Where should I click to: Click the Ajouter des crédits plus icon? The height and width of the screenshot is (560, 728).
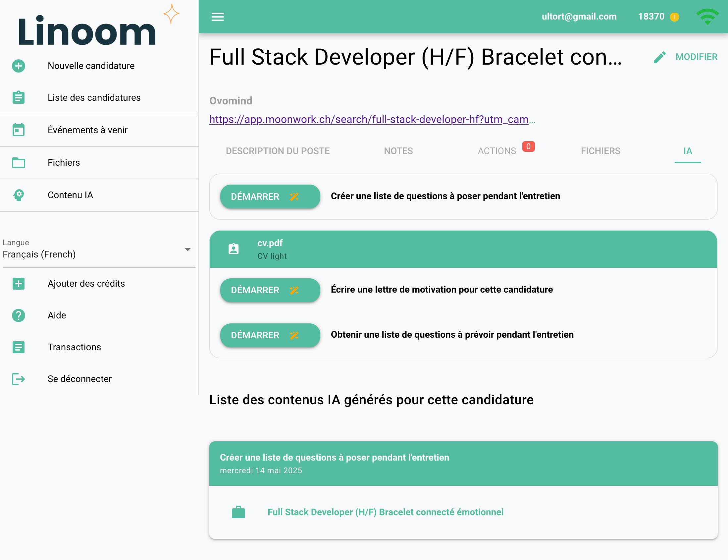tap(18, 284)
